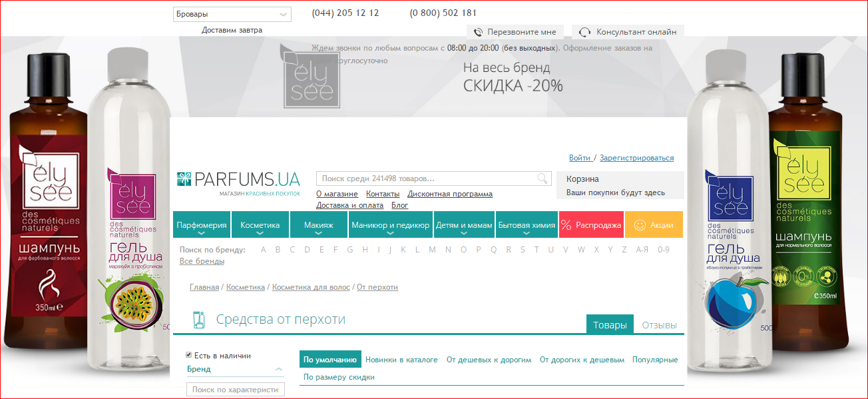This screenshot has width=868, height=399.
Task: Click the percent icon on Распродажа
Action: pos(566,225)
